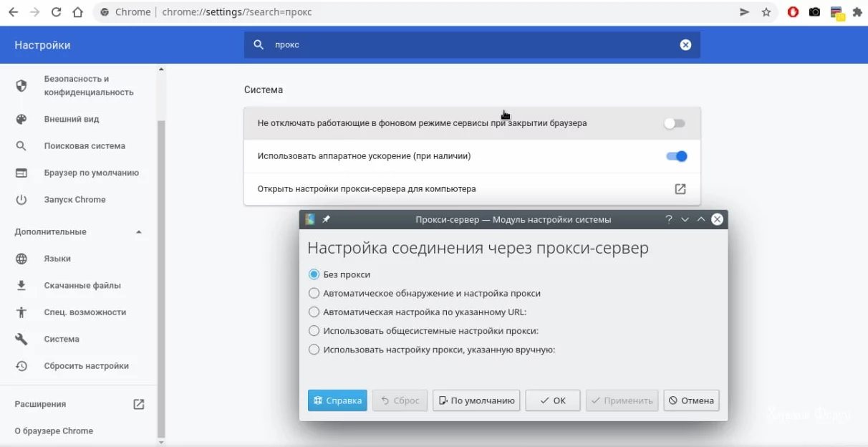Click the question mark in dialog titlebar

point(669,219)
